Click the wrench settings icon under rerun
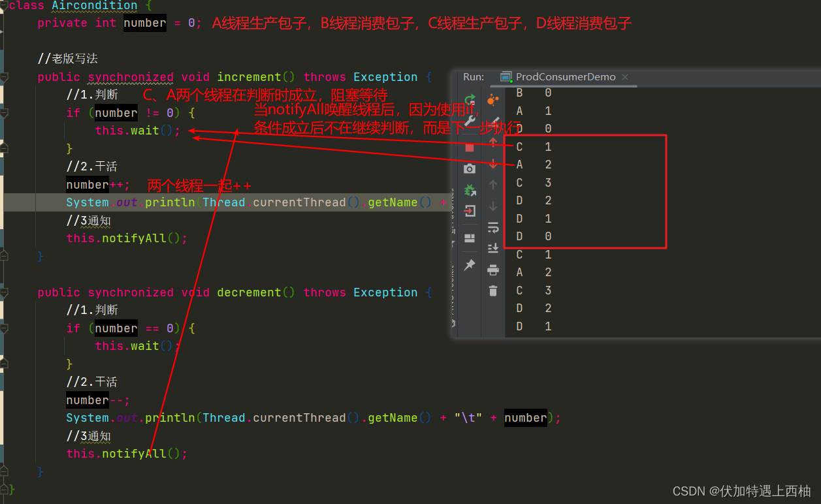Viewport: 821px width, 504px height. pyautogui.click(x=469, y=121)
